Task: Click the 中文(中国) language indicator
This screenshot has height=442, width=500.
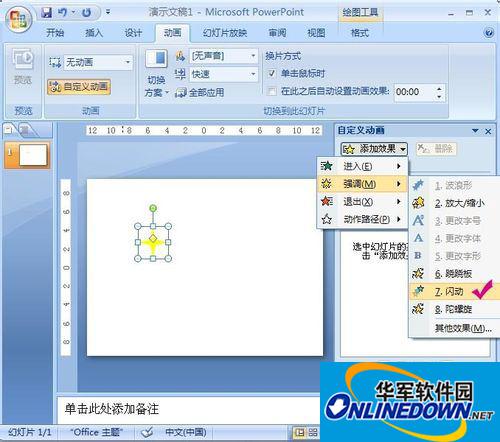Action: click(x=185, y=432)
